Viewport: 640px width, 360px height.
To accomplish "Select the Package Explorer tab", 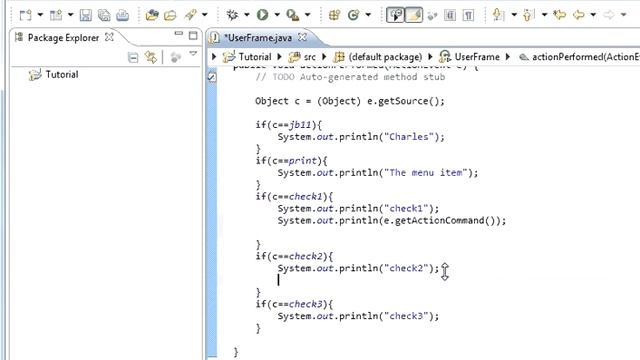I will click(x=63, y=38).
